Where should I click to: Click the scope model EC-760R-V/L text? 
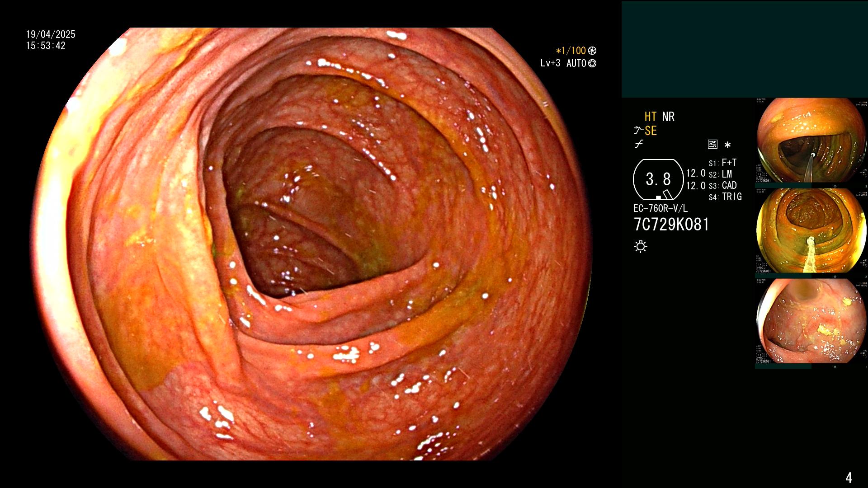(x=660, y=208)
